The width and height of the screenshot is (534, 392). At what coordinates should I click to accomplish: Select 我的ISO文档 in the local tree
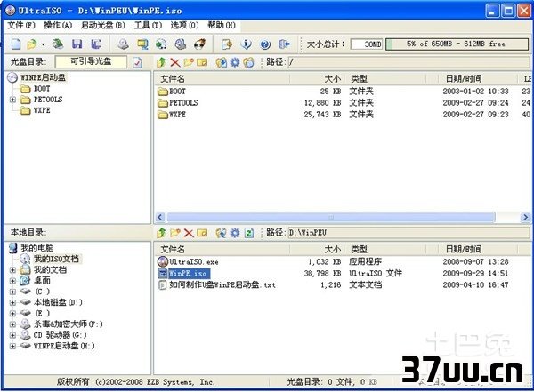point(56,259)
